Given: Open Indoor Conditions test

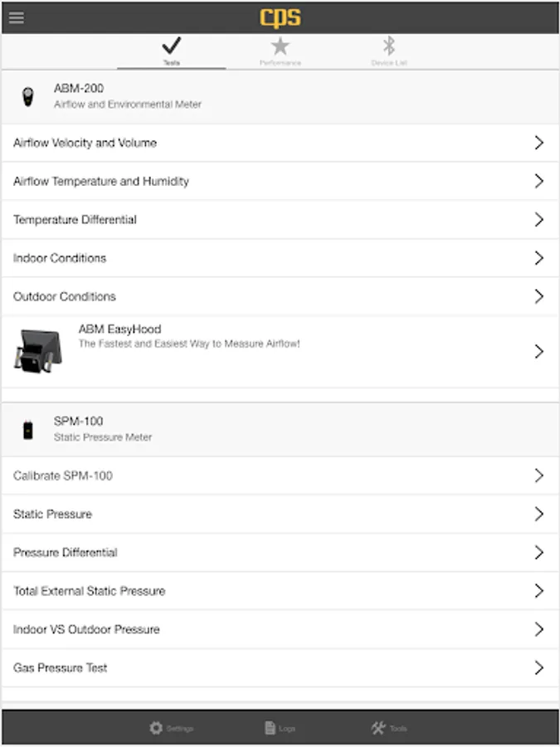Looking at the screenshot, I should click(280, 258).
